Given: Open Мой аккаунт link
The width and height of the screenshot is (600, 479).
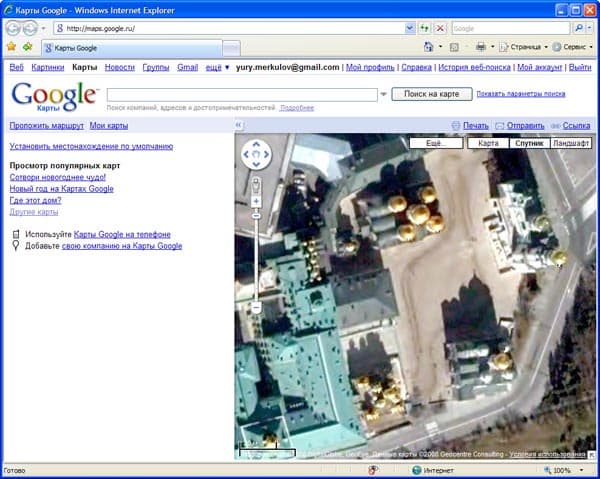Looking at the screenshot, I should pyautogui.click(x=540, y=67).
